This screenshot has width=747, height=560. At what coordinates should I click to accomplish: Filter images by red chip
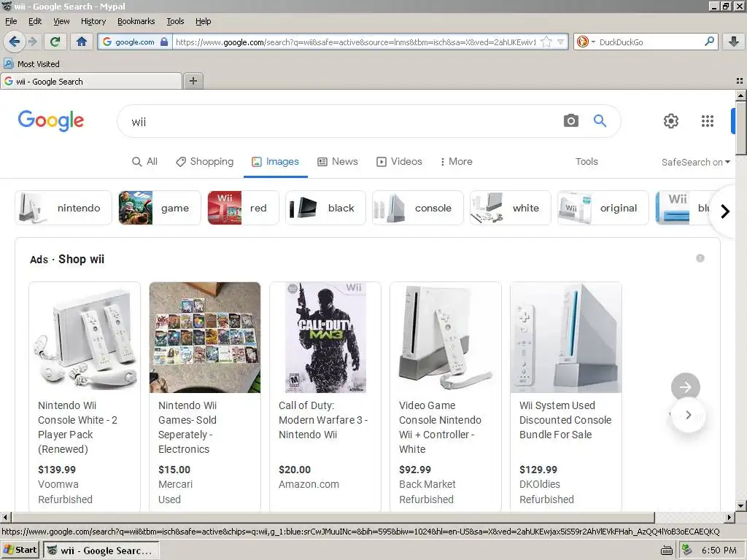point(243,208)
